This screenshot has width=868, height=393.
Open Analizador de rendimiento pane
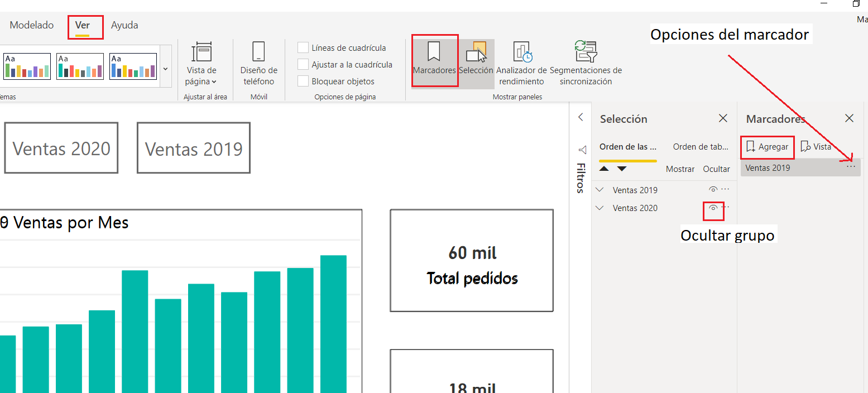pyautogui.click(x=521, y=63)
